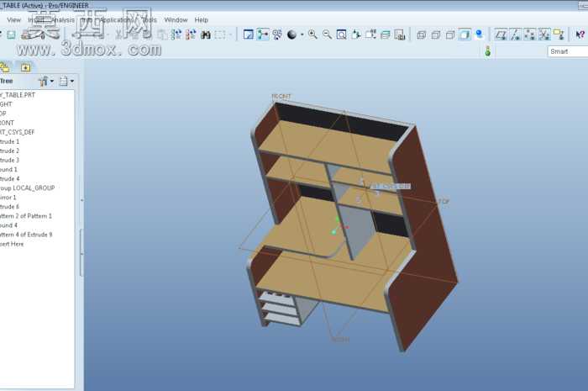Open the View menu

click(14, 20)
